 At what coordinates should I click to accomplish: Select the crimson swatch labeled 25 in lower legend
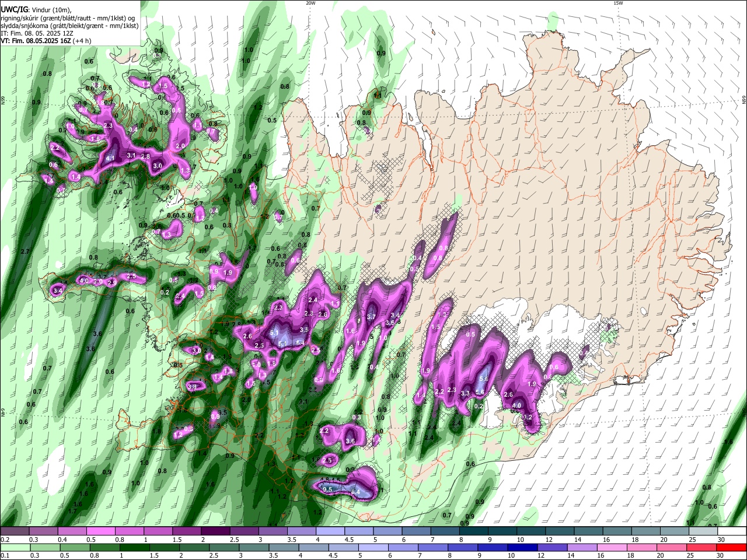click(702, 547)
